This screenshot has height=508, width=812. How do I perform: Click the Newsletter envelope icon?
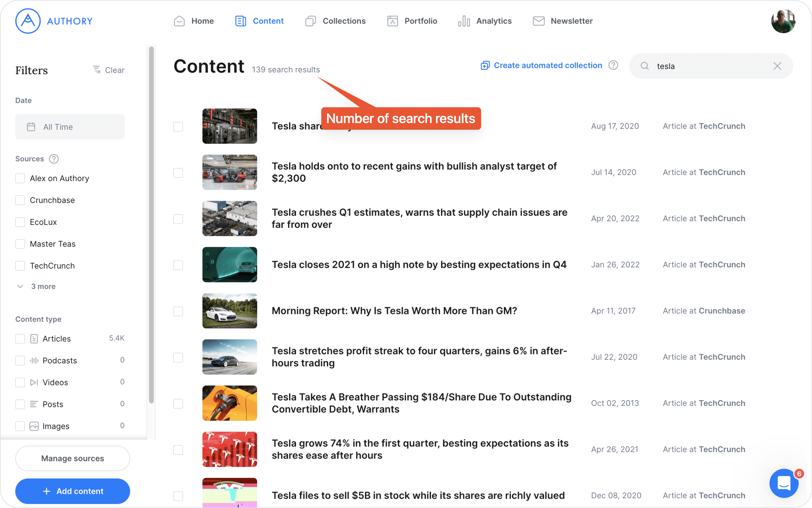(539, 21)
